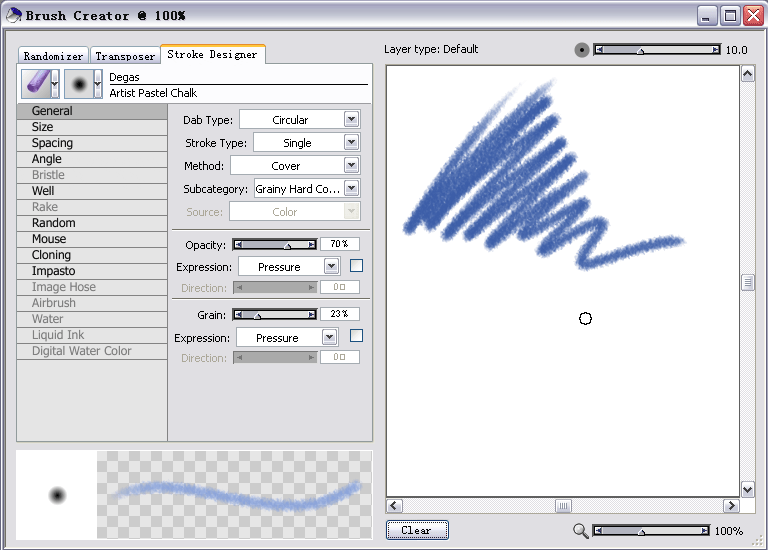Click the Artist Pastel Chalk label
768x550 pixels.
(153, 93)
